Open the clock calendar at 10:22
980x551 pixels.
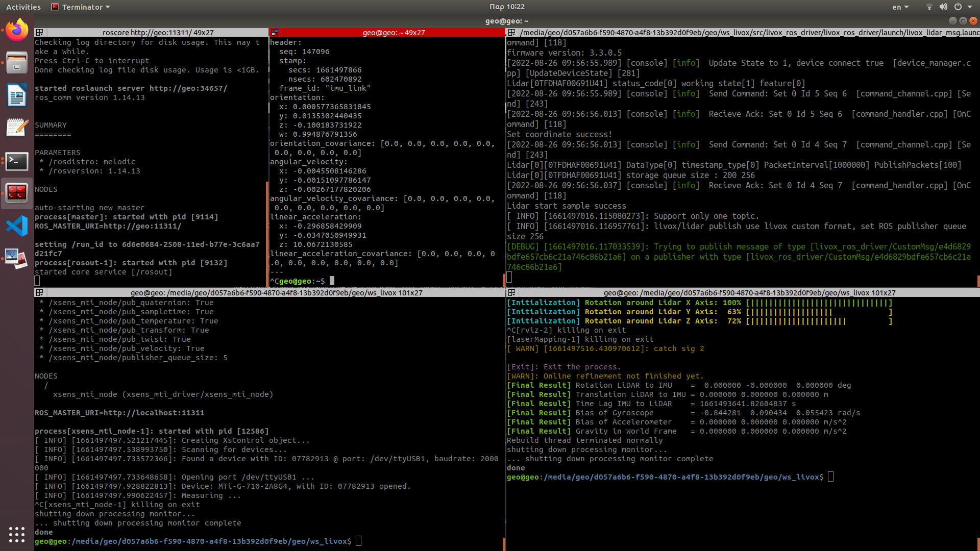[506, 7]
